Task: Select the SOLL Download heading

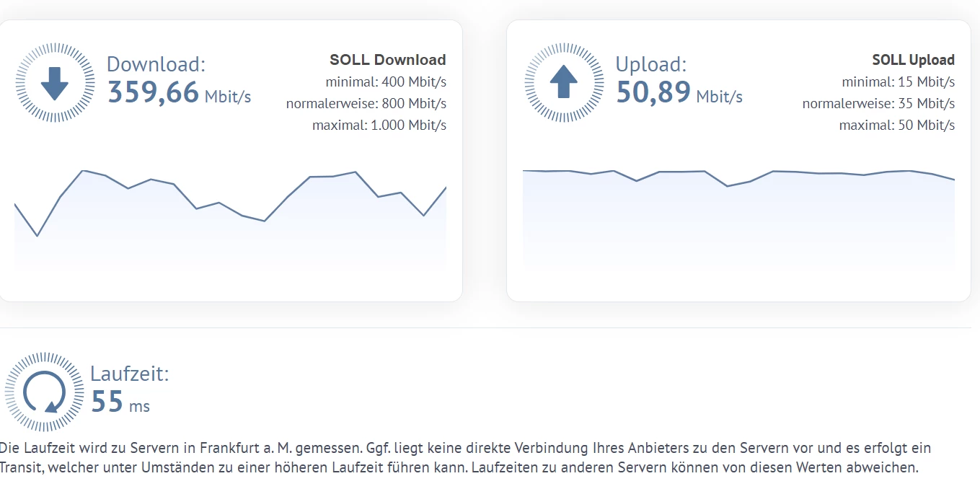Action: pos(387,60)
